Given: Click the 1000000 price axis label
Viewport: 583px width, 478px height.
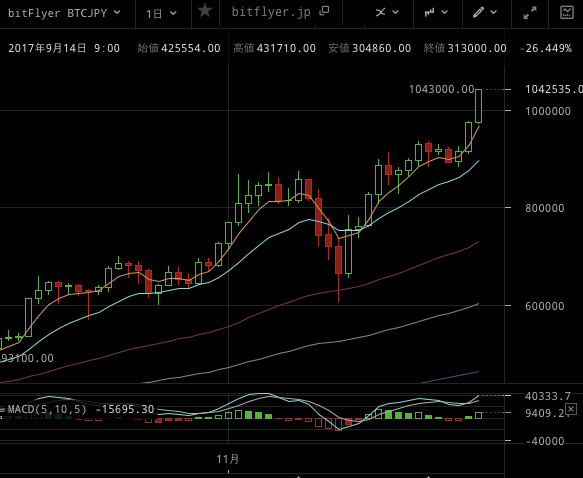Looking at the screenshot, I should click(x=548, y=111).
